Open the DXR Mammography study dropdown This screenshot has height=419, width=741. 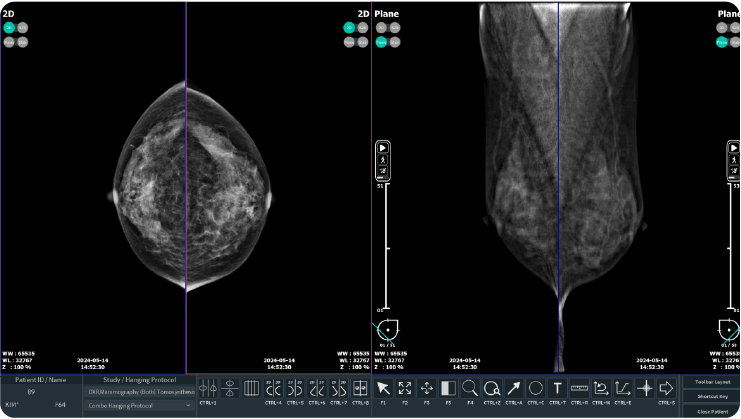[139, 393]
